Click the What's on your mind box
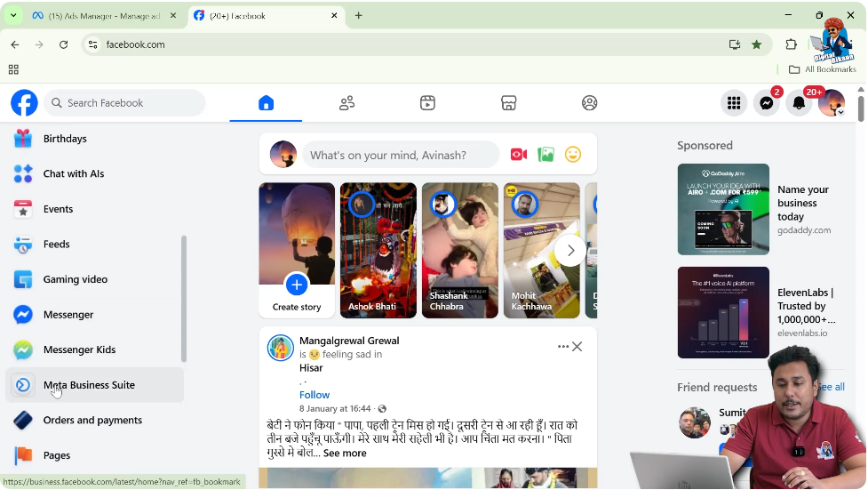 pos(401,155)
